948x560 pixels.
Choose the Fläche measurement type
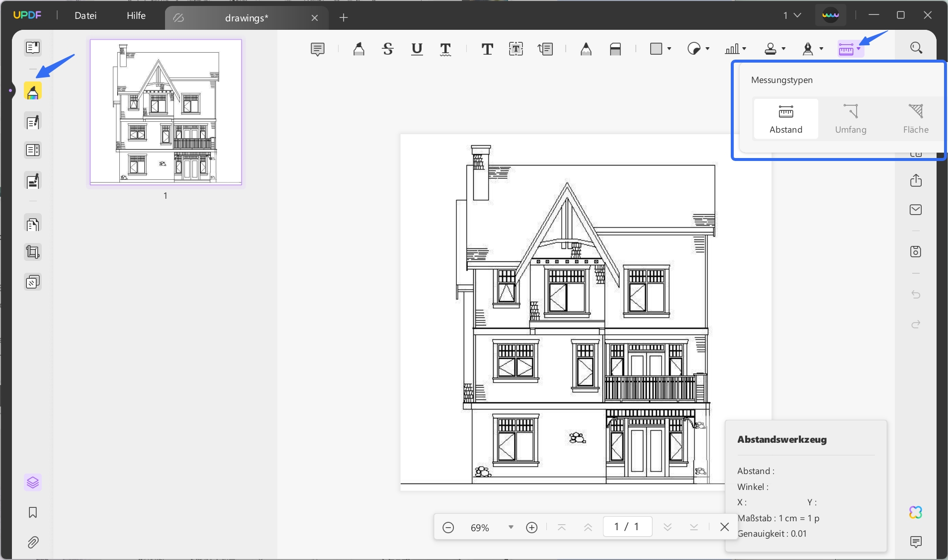915,119
